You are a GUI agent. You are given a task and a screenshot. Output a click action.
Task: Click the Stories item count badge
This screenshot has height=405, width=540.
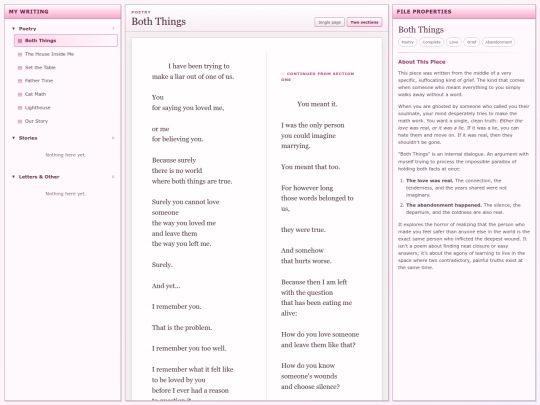click(x=113, y=138)
